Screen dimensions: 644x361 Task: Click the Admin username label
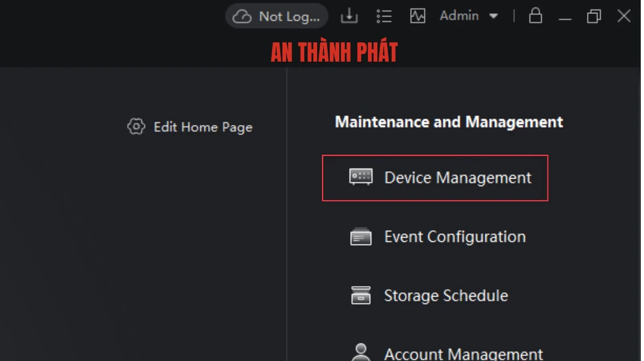tap(459, 16)
